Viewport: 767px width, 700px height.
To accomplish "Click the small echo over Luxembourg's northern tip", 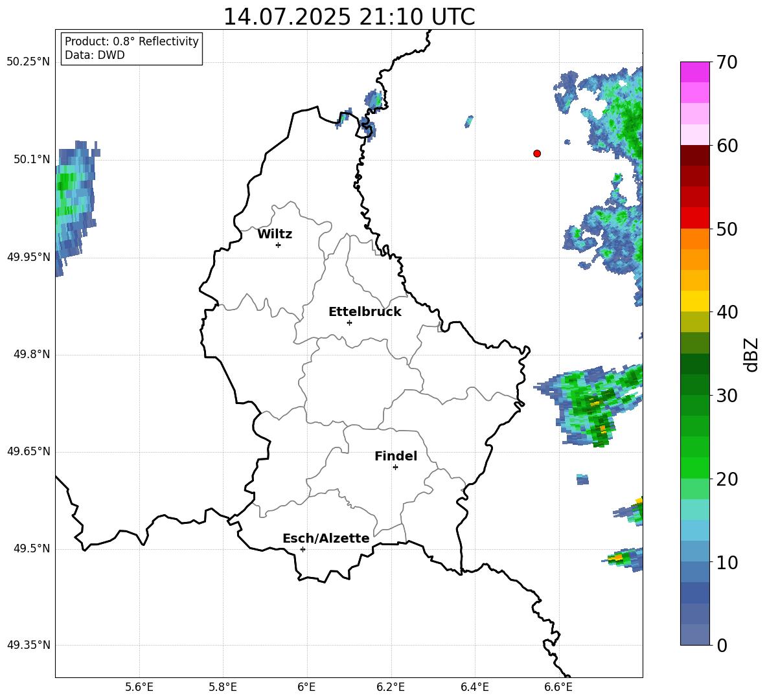I will click(343, 117).
